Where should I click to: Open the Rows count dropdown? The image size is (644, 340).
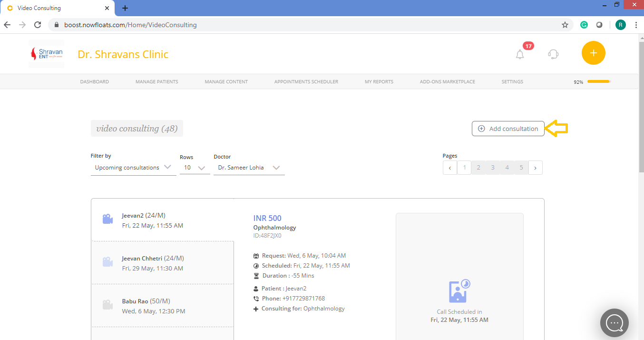(195, 168)
